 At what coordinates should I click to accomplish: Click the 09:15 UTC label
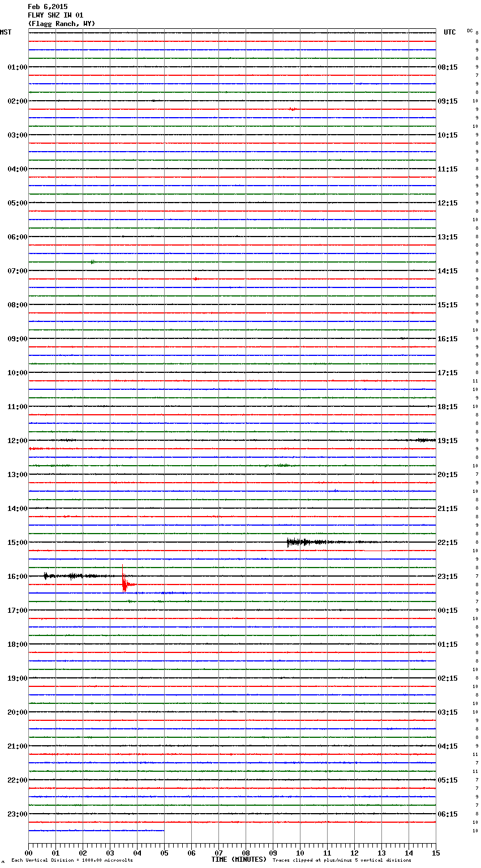pyautogui.click(x=448, y=101)
